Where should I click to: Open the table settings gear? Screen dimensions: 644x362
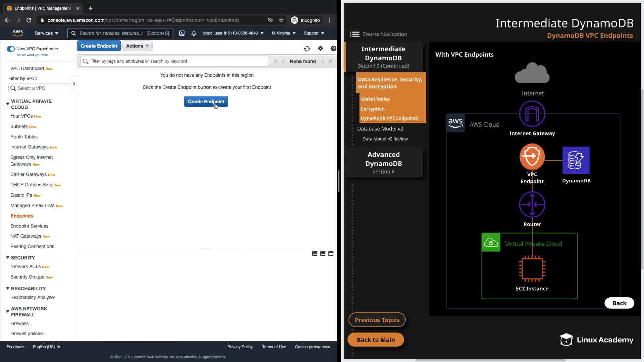click(x=320, y=49)
